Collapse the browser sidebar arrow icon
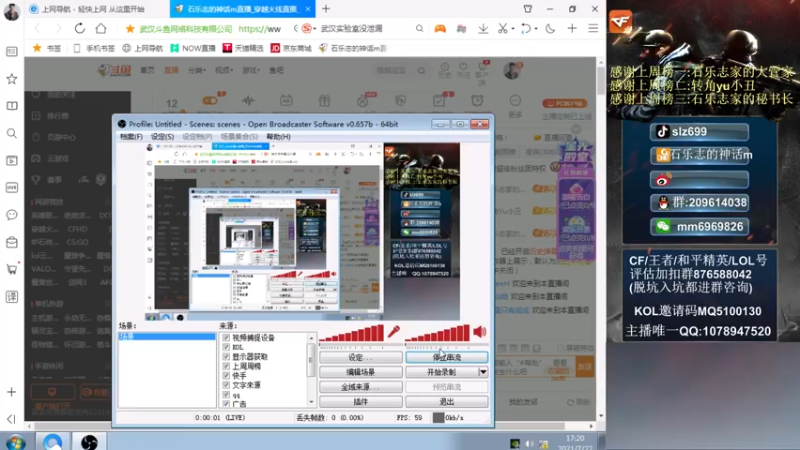 pyautogui.click(x=11, y=419)
